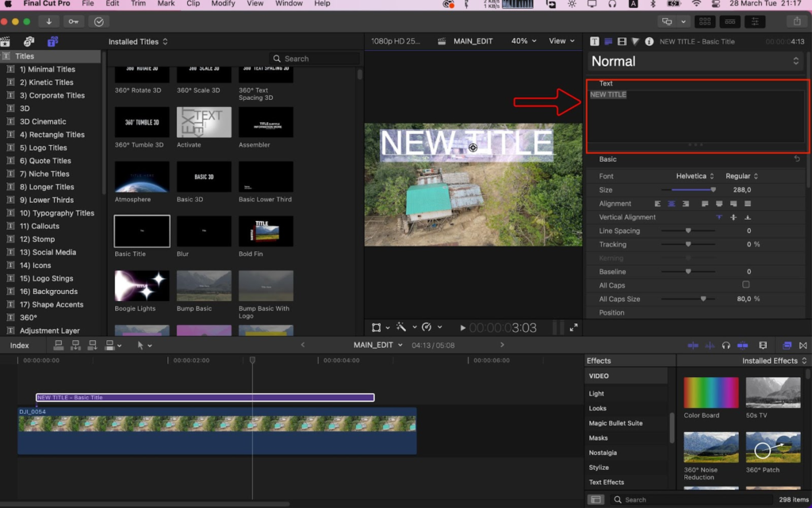The image size is (812, 508).
Task: Click Append clip edit icon
Action: click(93, 345)
